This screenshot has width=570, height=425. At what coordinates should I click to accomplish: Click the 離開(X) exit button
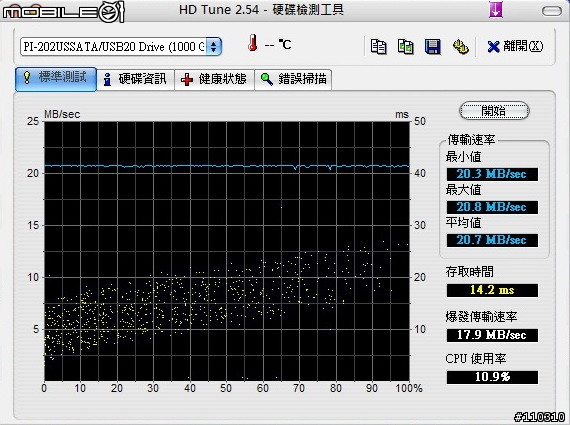[x=515, y=46]
